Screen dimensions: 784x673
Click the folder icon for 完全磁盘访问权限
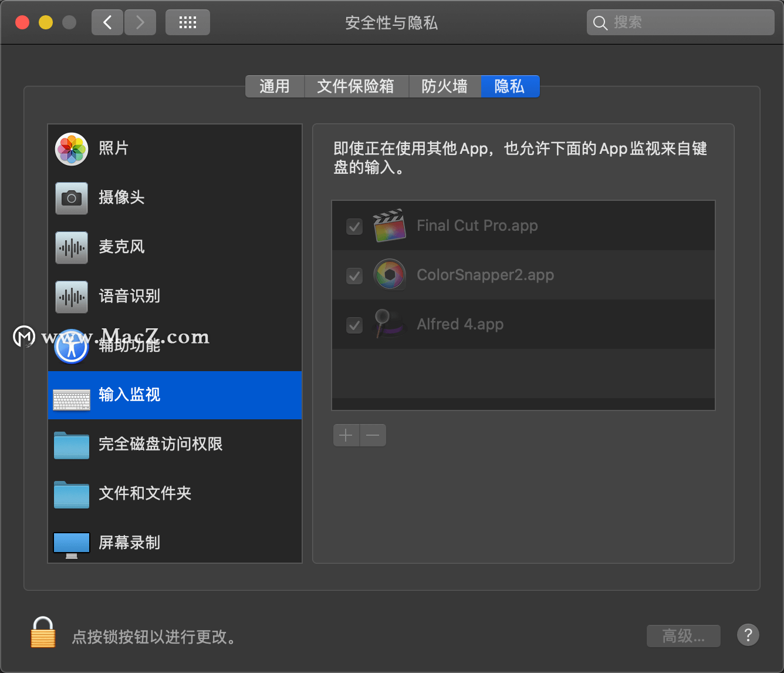[x=72, y=445]
